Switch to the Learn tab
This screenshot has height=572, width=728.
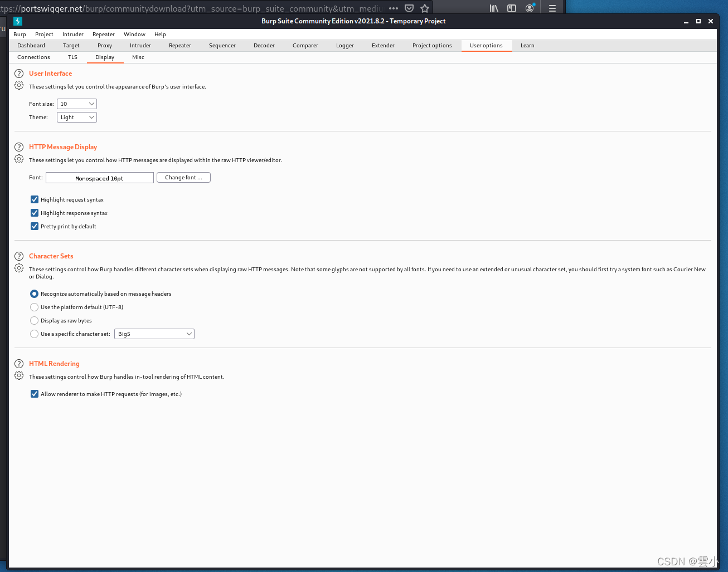coord(527,46)
